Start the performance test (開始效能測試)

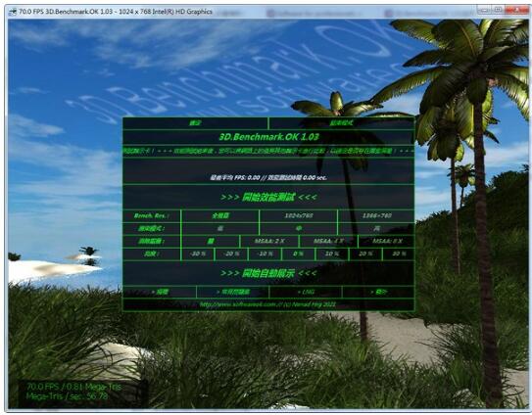268,197
